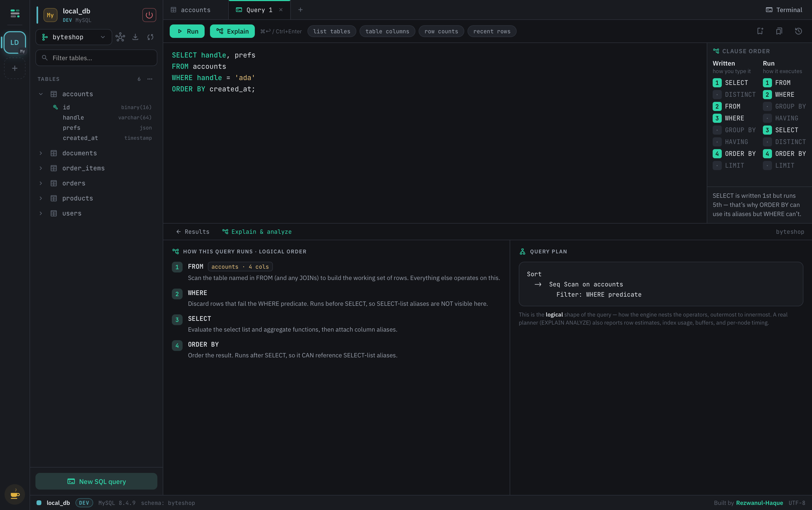Click the copy query icon
The image size is (812, 510).
pos(779,31)
